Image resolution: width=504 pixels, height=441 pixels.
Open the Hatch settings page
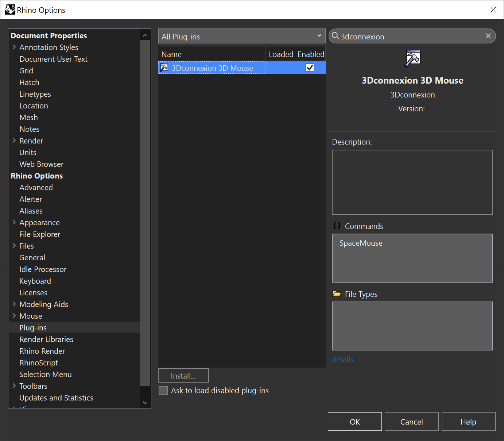pos(29,82)
